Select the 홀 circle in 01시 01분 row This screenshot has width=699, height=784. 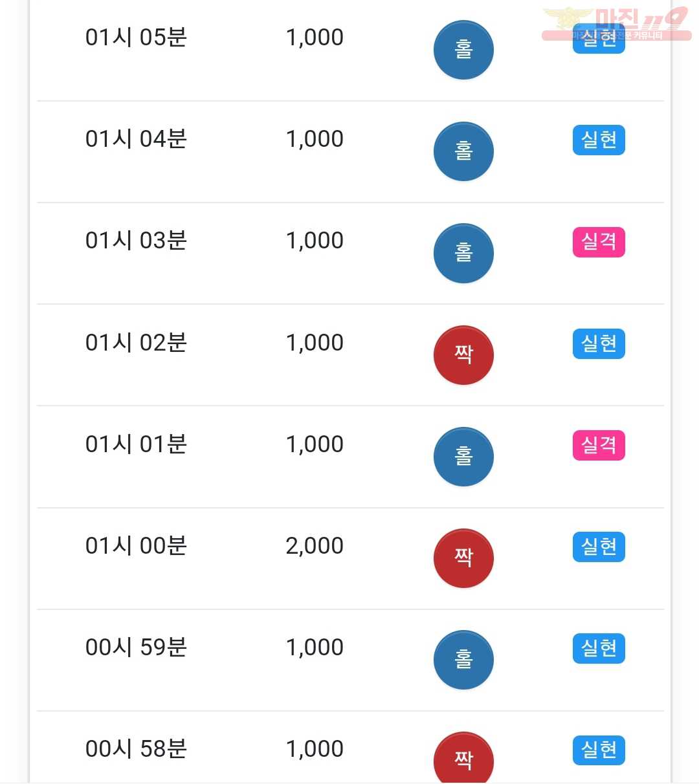point(463,457)
